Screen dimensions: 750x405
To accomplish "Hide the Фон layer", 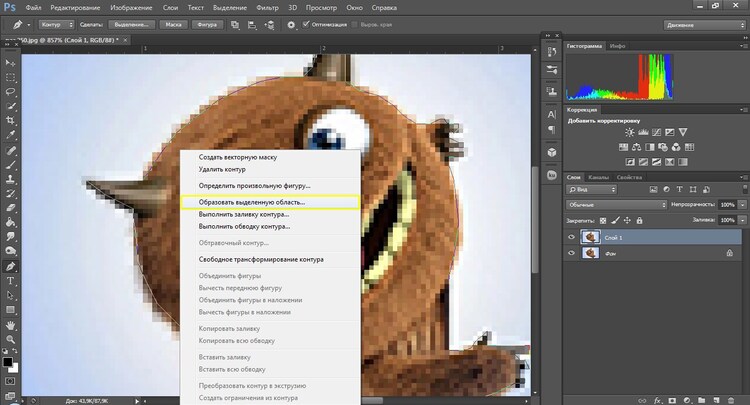I will coord(571,253).
